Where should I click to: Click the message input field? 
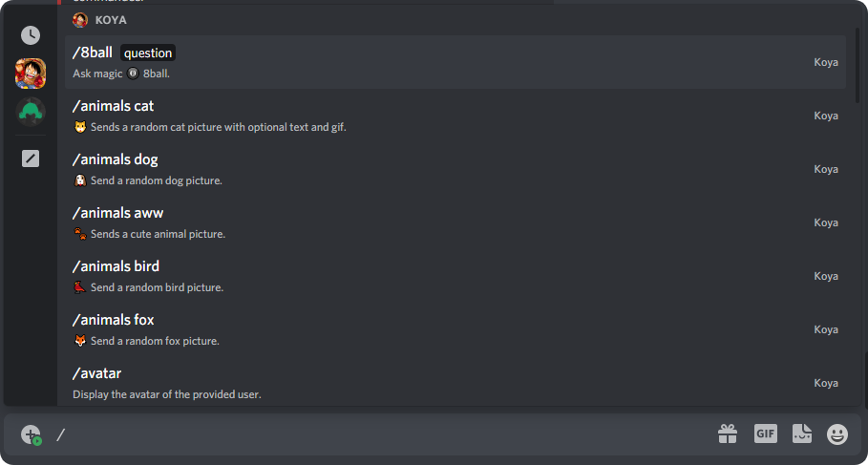tap(382, 434)
